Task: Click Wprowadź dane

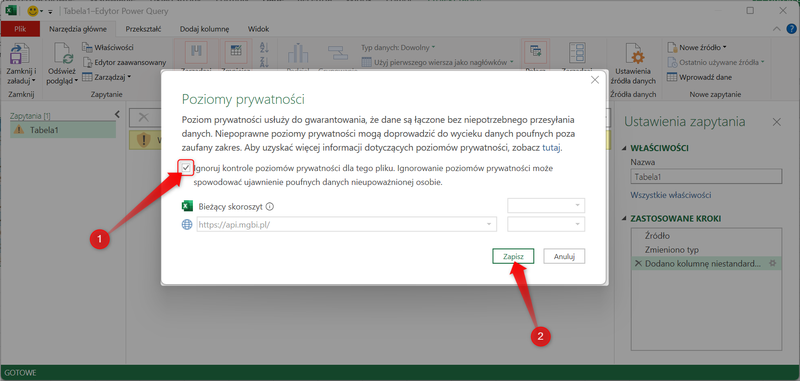Action: (699, 78)
